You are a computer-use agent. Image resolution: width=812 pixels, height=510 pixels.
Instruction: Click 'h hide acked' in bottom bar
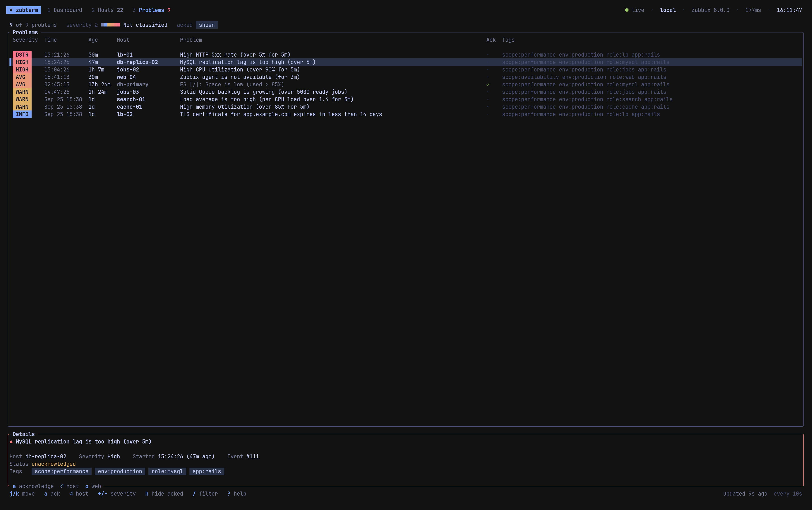pos(164,494)
